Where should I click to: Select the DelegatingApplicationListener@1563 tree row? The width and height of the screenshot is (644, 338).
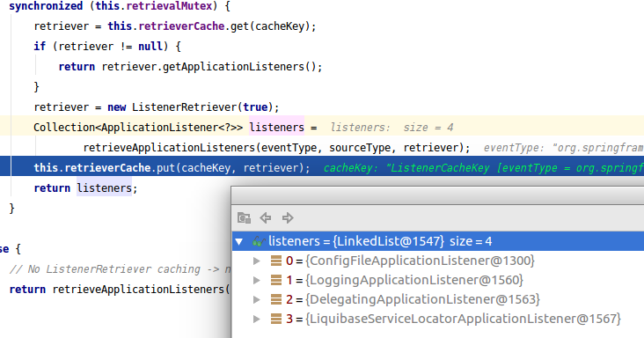click(x=438, y=299)
